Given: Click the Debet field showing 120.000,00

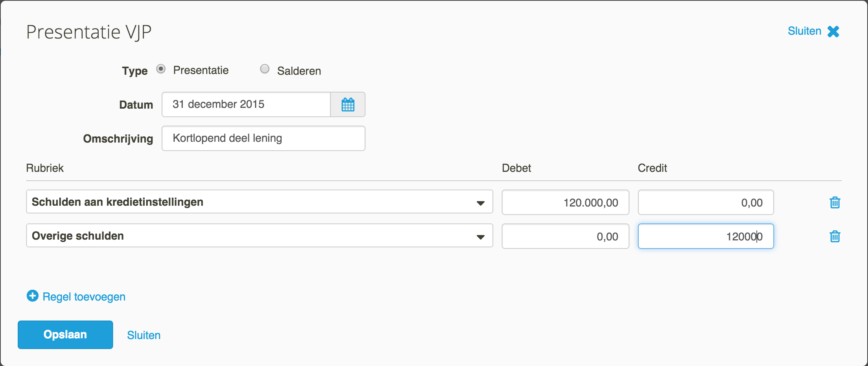Looking at the screenshot, I should click(x=565, y=202).
